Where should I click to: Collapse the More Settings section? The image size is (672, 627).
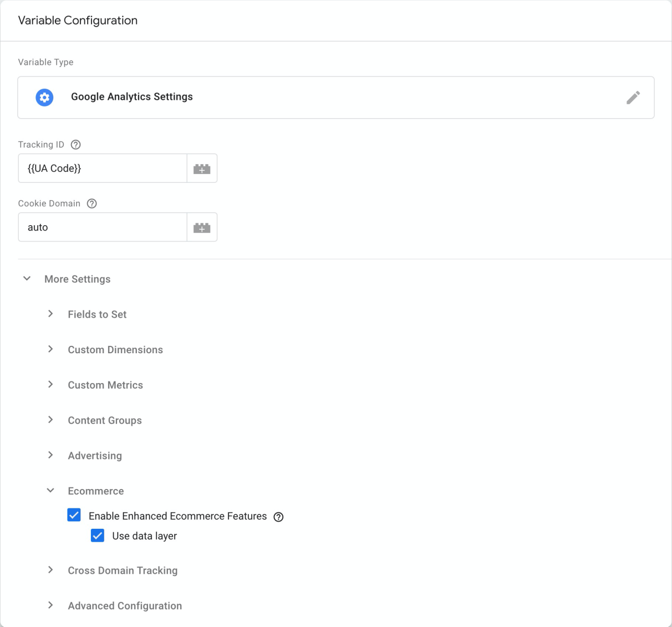pos(27,279)
